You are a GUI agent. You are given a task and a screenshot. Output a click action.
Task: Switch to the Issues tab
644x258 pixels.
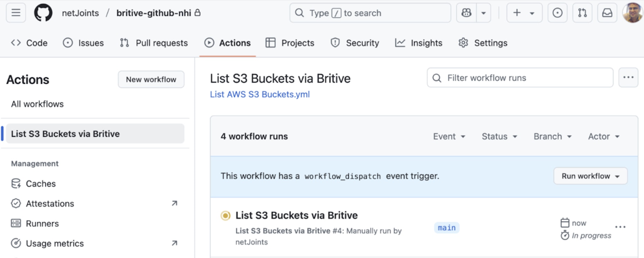83,43
